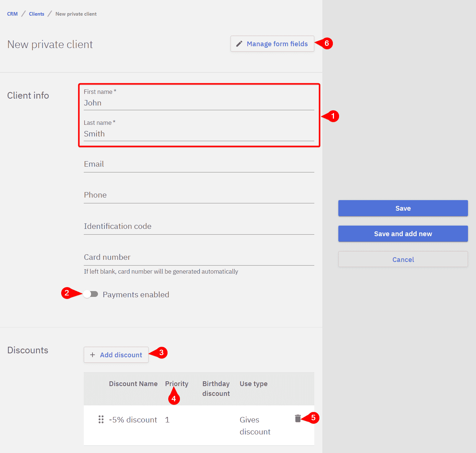
Task: Click the pencil icon for Manage form fields
Action: point(239,44)
